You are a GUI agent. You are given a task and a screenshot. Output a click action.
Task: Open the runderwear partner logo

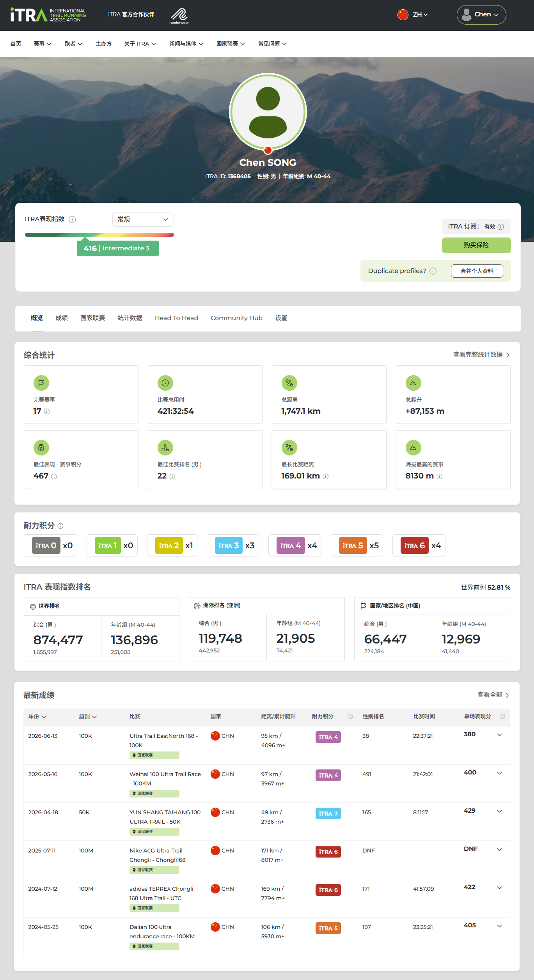pos(179,16)
